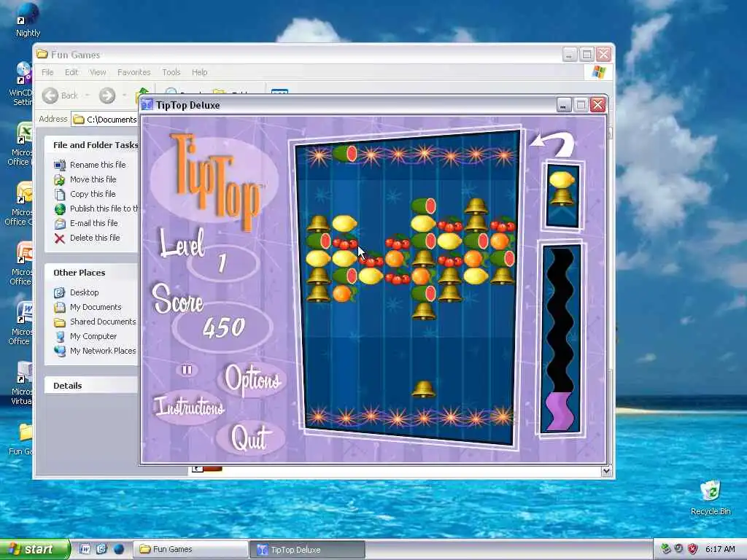
Task: Click the Forward arrow in Fun Games toolbar
Action: tap(107, 96)
